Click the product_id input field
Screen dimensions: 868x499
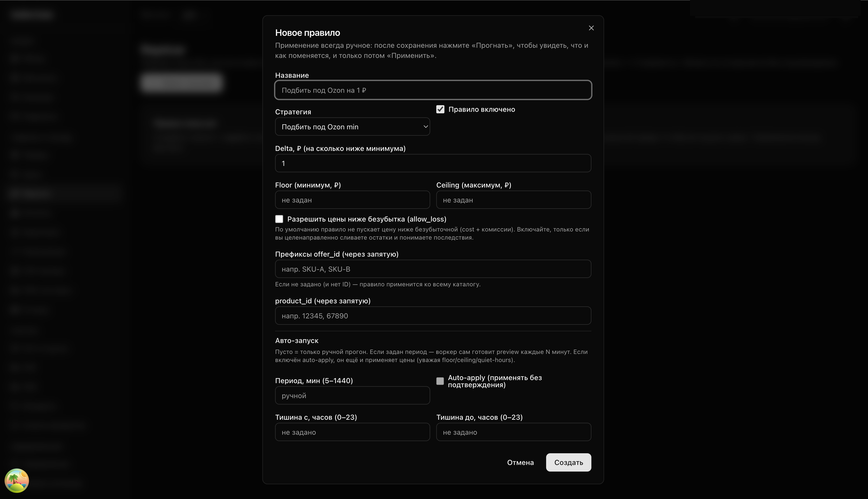tap(433, 316)
